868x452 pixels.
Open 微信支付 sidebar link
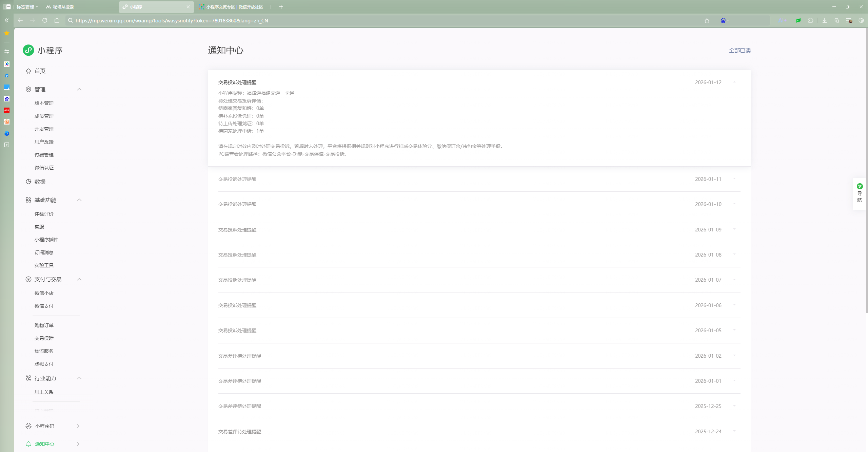point(44,306)
